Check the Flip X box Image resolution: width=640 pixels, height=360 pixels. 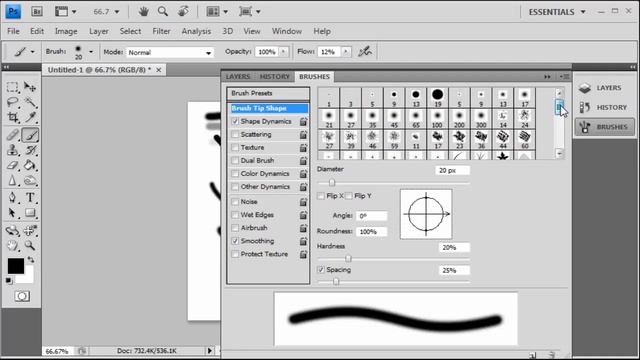point(321,196)
